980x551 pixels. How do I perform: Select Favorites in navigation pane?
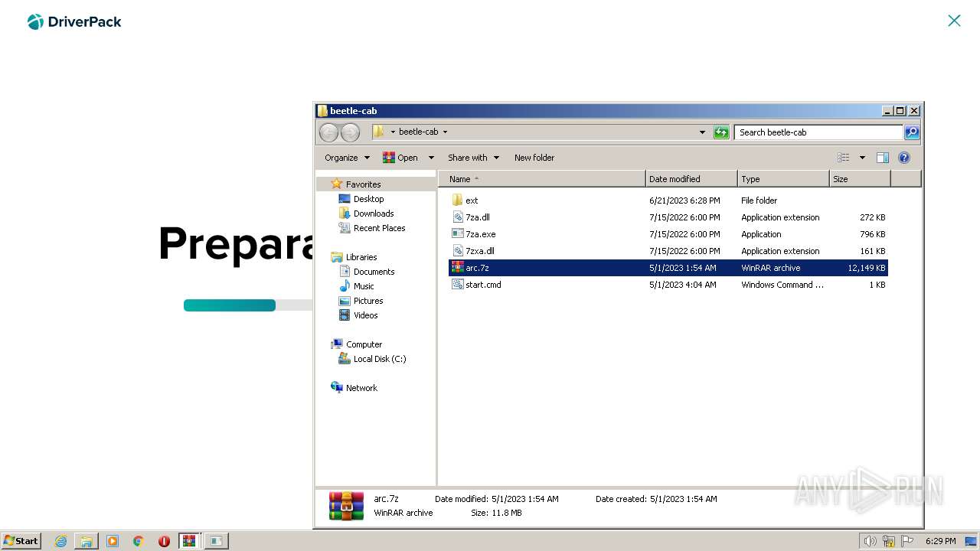(363, 184)
